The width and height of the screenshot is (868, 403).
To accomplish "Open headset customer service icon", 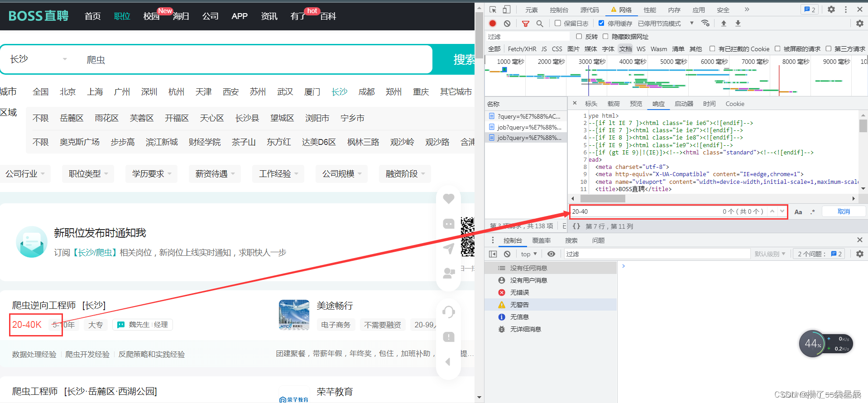I will coord(449,312).
